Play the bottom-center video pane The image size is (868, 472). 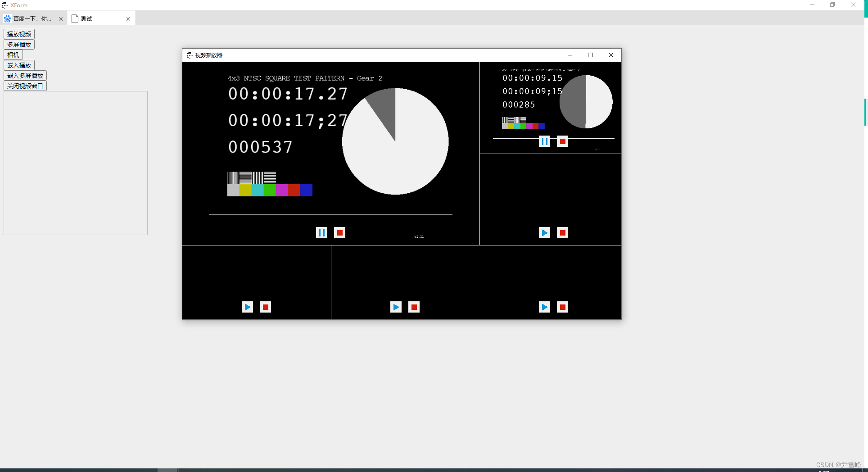click(396, 307)
